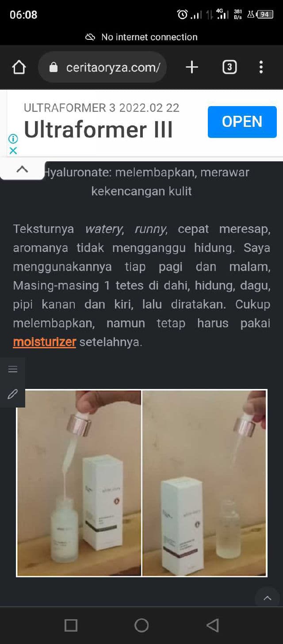Open the right serum bottle photo

pyautogui.click(x=204, y=483)
